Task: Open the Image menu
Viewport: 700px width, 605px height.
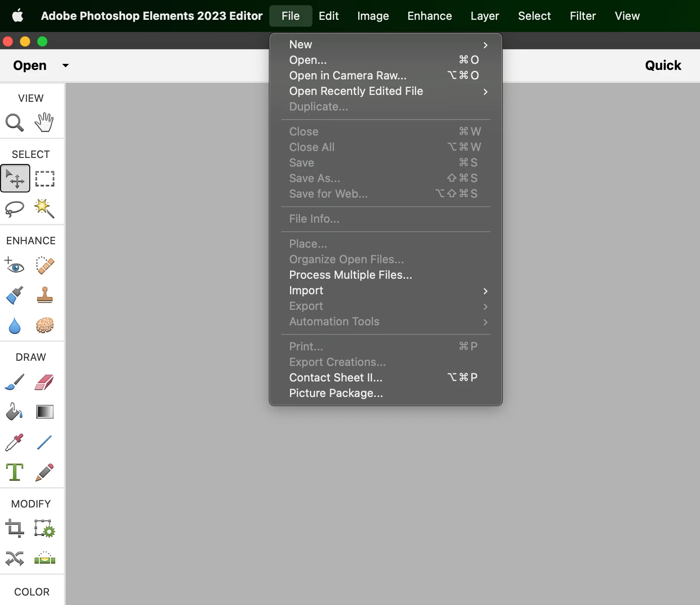Action: pyautogui.click(x=373, y=16)
